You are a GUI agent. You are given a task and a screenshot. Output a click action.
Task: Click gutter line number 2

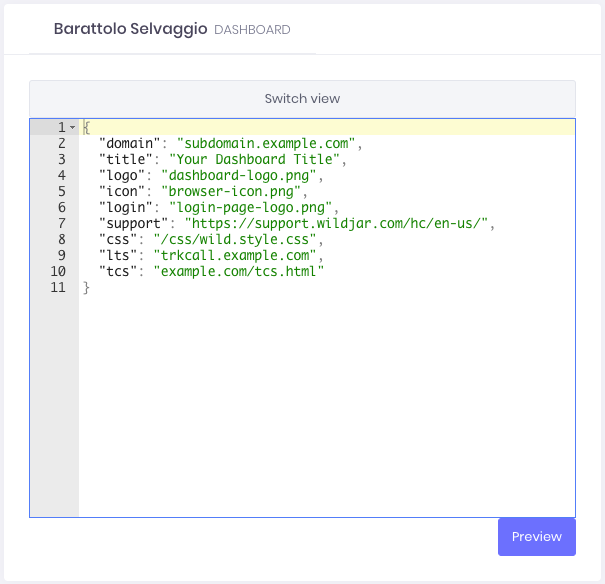point(62,143)
